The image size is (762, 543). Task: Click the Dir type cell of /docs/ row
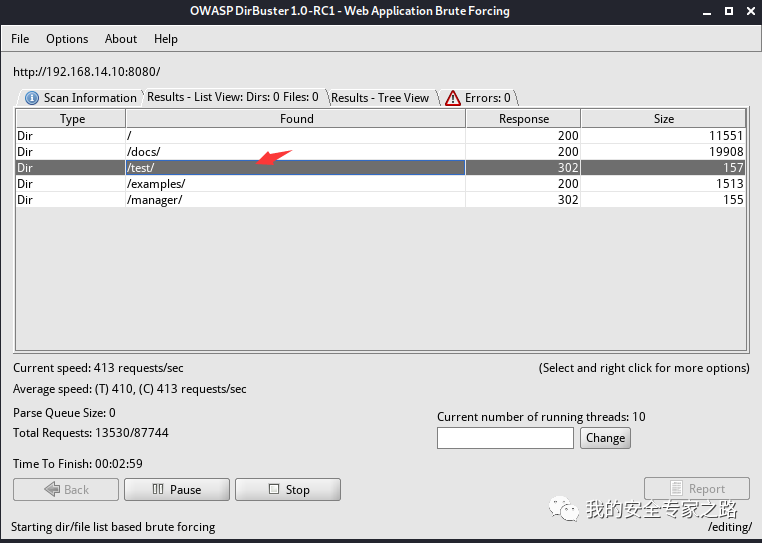tap(71, 152)
